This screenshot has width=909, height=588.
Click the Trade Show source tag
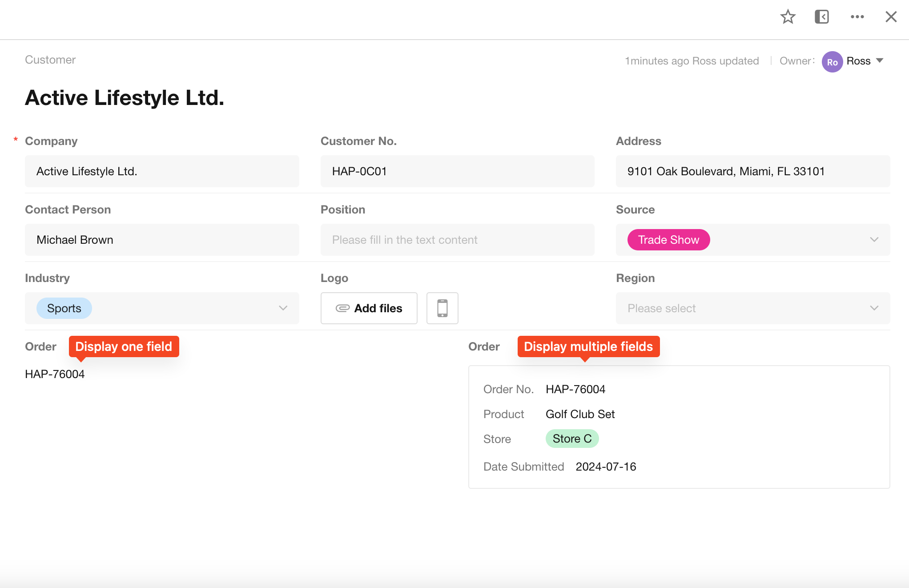(668, 240)
